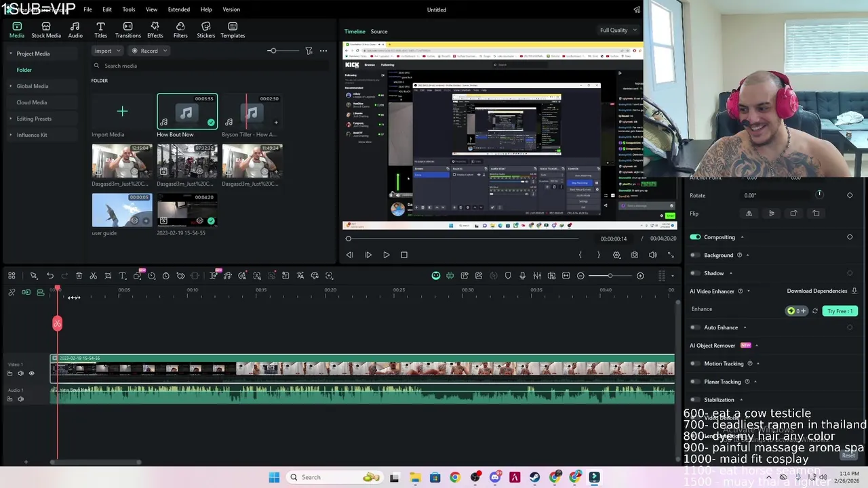Enable the Shadow toggle
The height and width of the screenshot is (488, 868).
point(695,273)
